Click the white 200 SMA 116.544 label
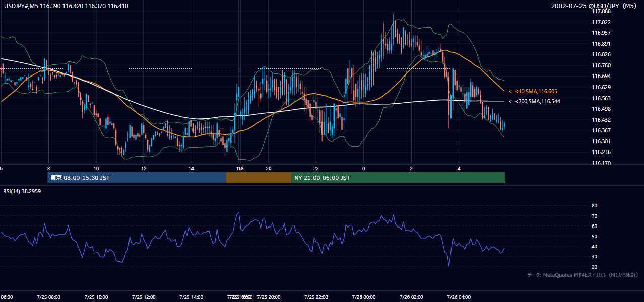Image resolution: width=644 pixels, height=302 pixels. click(534, 101)
